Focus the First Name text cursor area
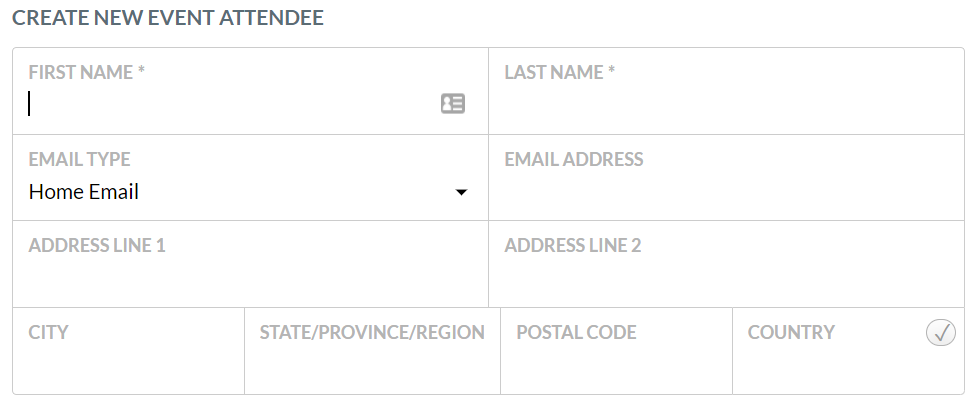The height and width of the screenshot is (408, 980). [232, 104]
